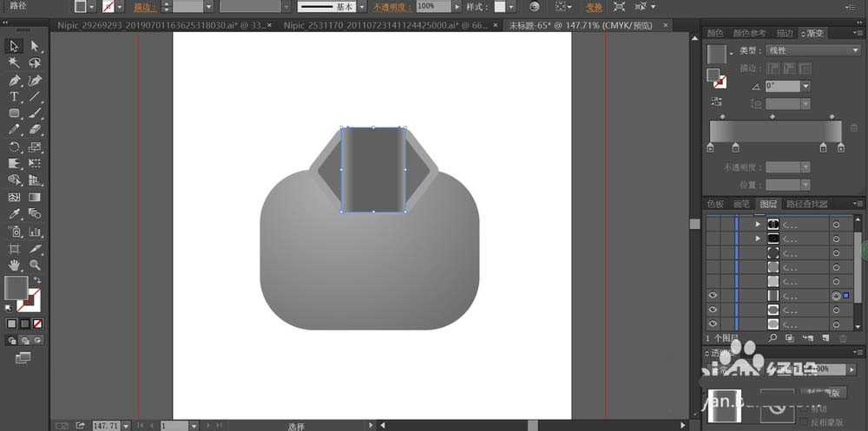Click the Magic Wand tool
Image resolution: width=868 pixels, height=431 pixels.
15,63
